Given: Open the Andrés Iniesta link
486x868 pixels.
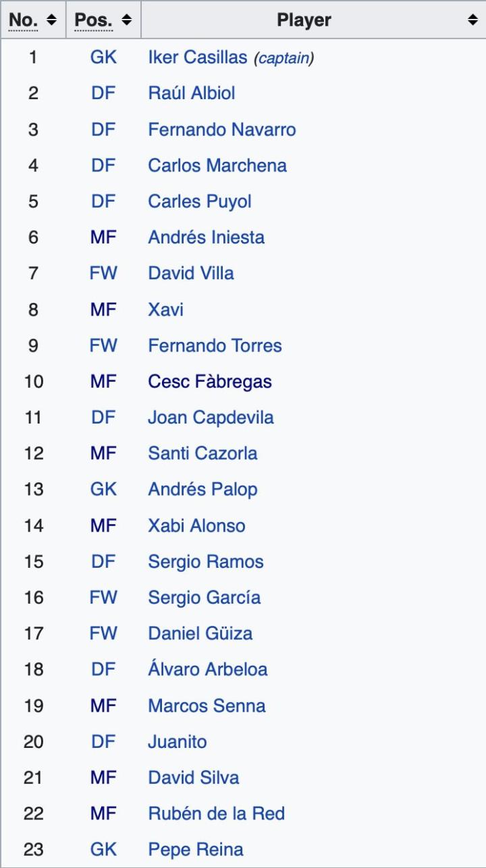Looking at the screenshot, I should pos(206,237).
